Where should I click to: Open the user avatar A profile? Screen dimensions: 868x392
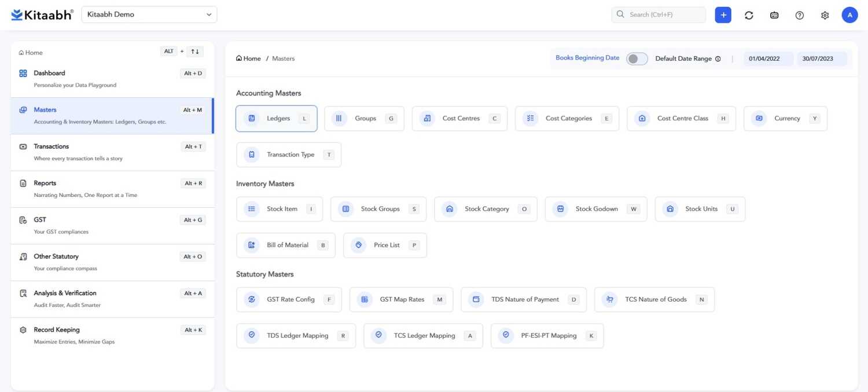click(849, 15)
